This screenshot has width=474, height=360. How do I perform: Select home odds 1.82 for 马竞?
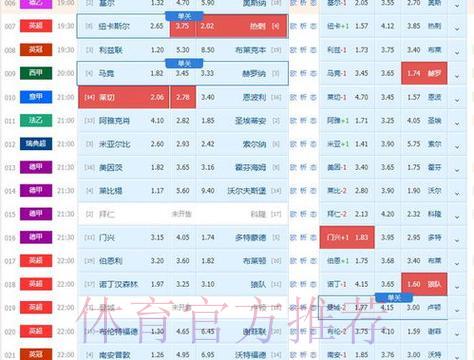coord(157,73)
